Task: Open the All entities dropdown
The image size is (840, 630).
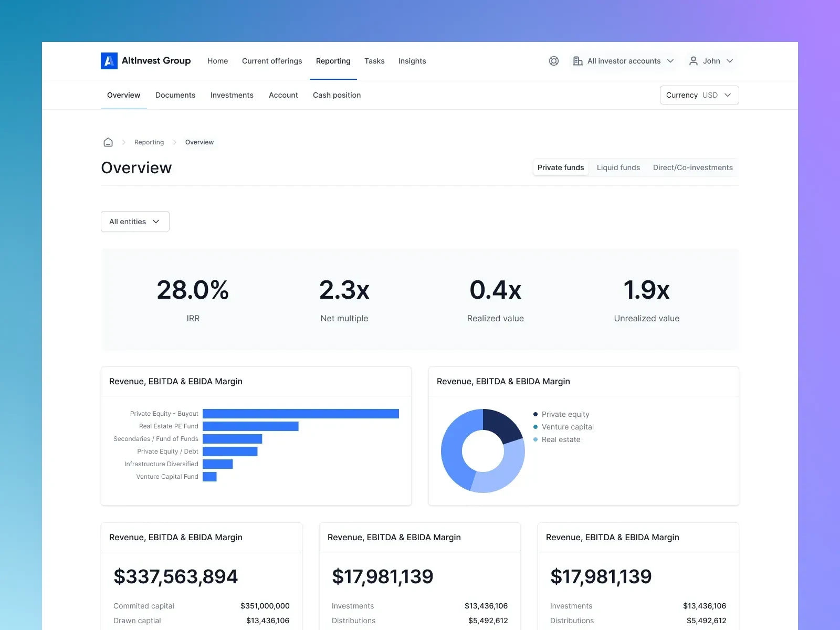Action: pyautogui.click(x=134, y=221)
